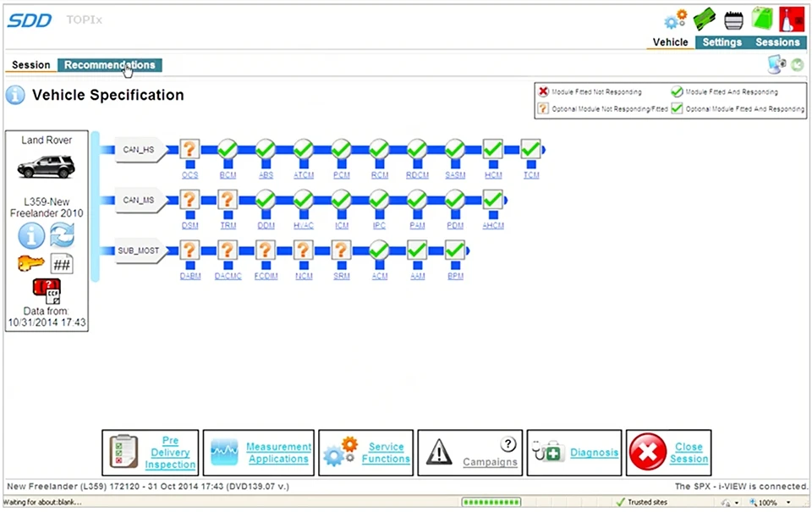Select the ATCM module status icon
812x512 pixels.
[x=304, y=149]
